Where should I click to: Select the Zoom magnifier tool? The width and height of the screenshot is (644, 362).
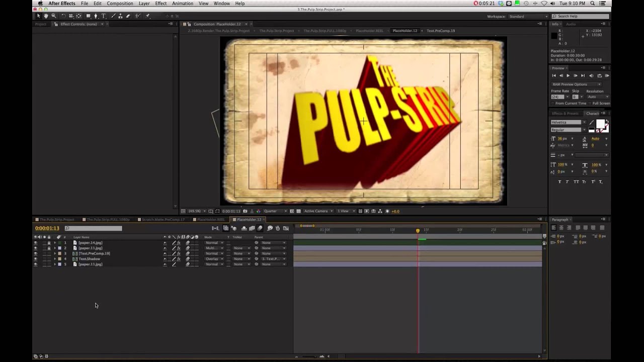pyautogui.click(x=53, y=16)
